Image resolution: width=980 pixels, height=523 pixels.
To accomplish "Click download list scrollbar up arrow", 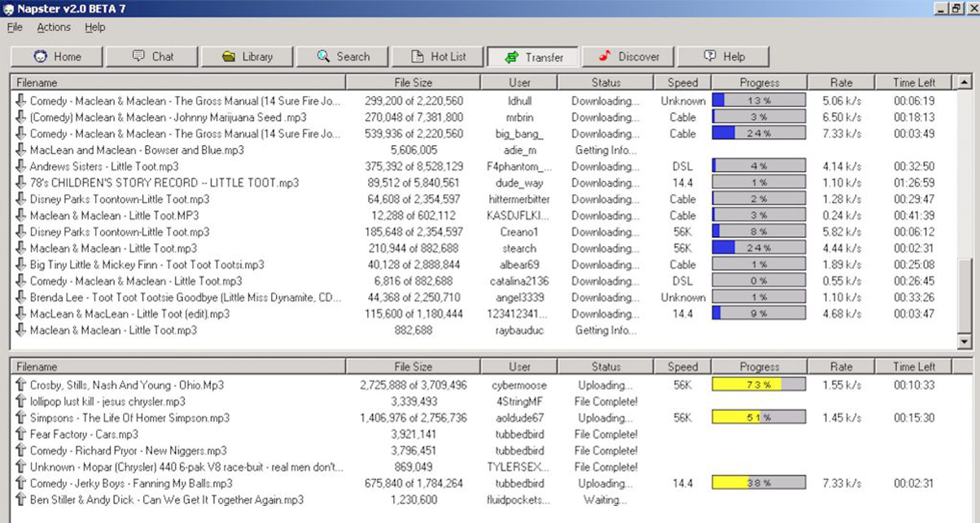I will tap(965, 82).
